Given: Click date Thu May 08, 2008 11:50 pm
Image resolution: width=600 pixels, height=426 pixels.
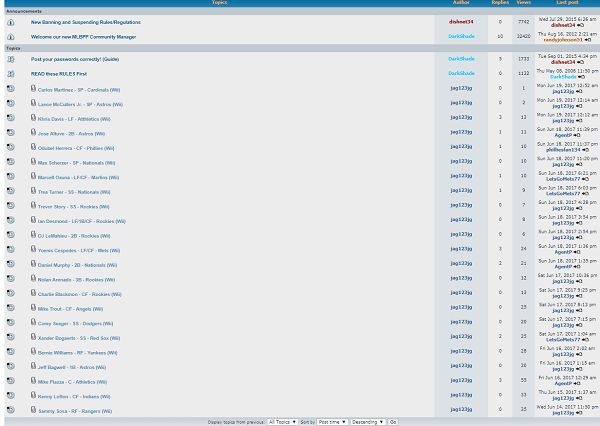Looking at the screenshot, I should pos(567,71).
